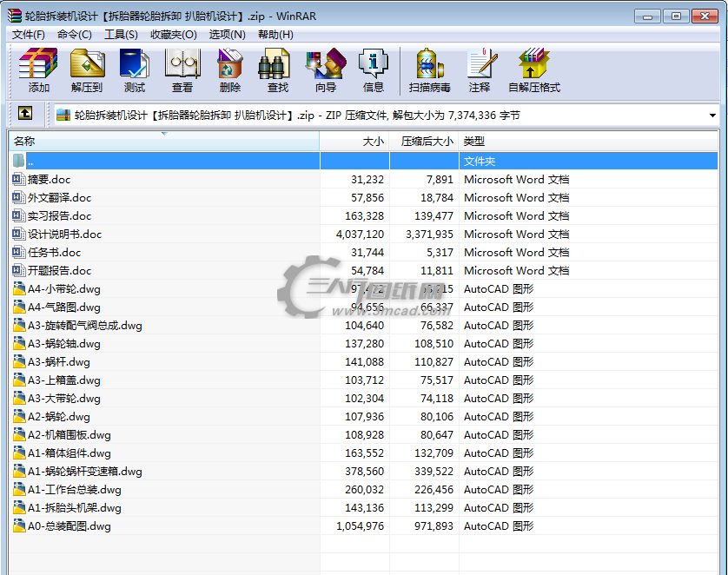Screen dimensions: 728x575
Task: Sort by 类型 column header
Action: [x=588, y=141]
